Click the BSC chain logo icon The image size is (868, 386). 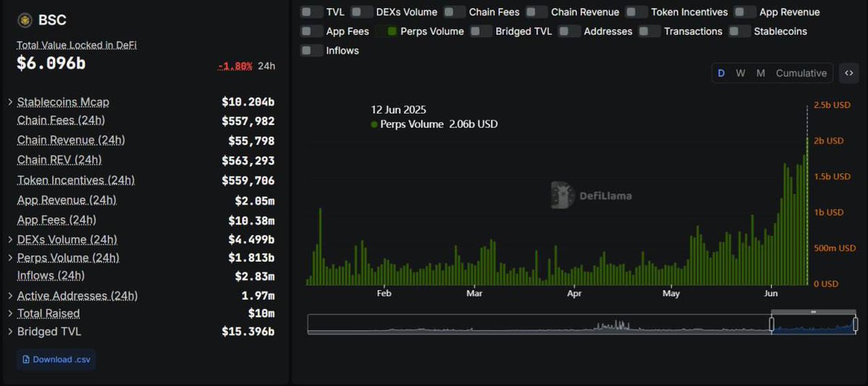[x=25, y=20]
